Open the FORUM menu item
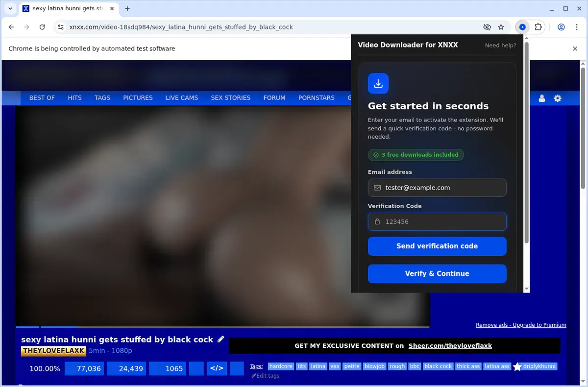588x387 pixels. click(x=274, y=98)
